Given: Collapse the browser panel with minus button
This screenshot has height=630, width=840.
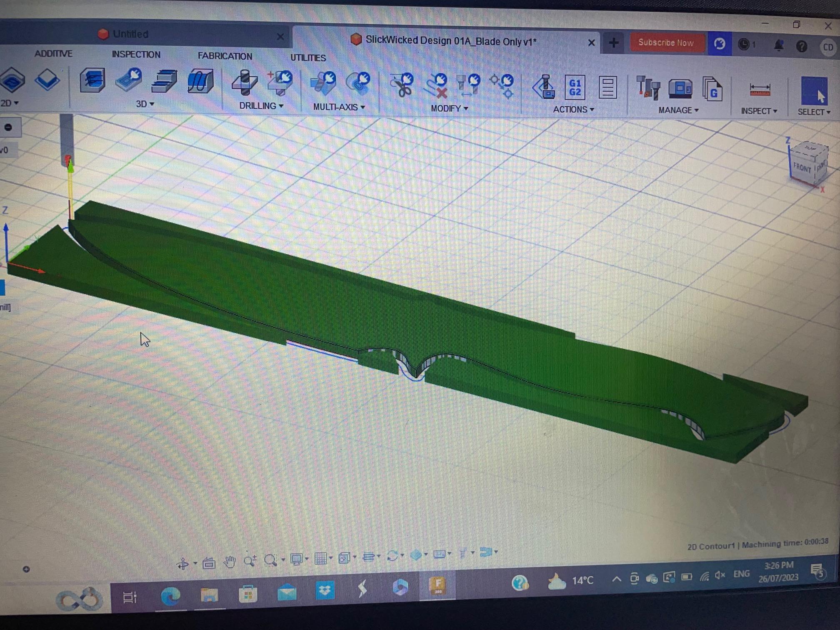Looking at the screenshot, I should [8, 127].
